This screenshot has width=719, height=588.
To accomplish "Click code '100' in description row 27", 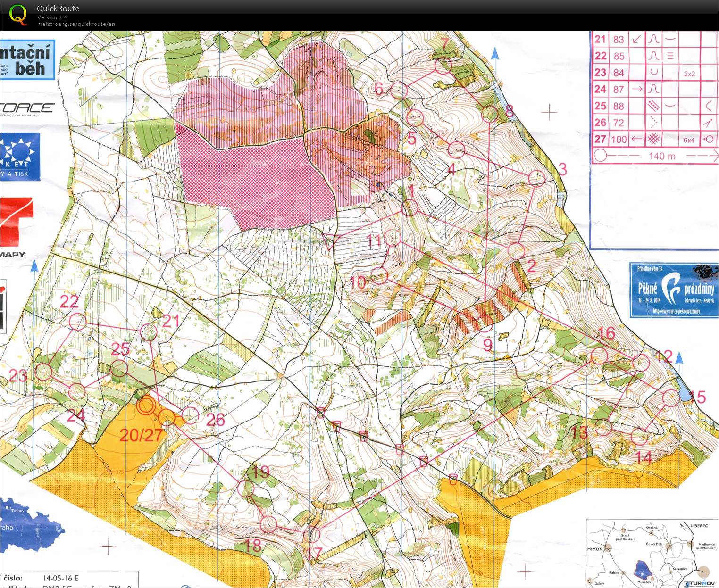I will point(619,140).
